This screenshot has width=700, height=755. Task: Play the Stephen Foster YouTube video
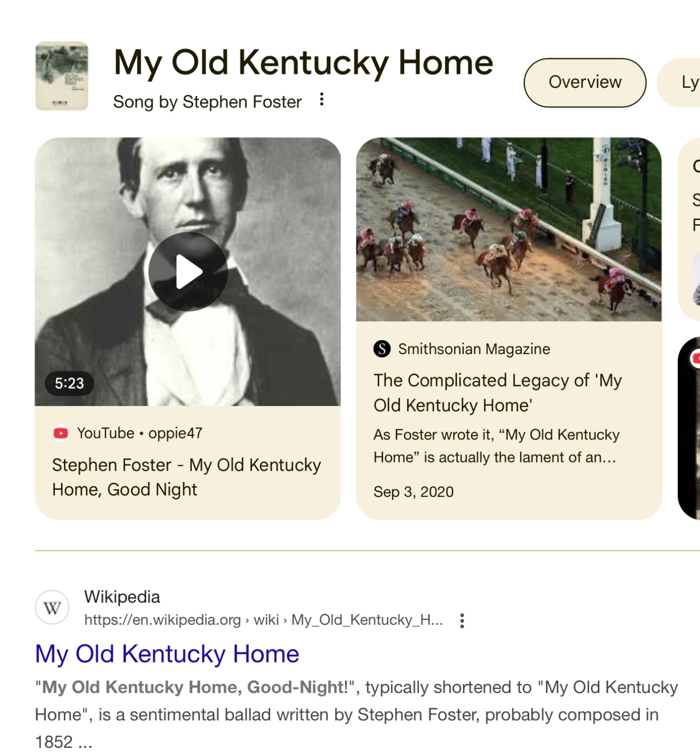click(x=188, y=272)
